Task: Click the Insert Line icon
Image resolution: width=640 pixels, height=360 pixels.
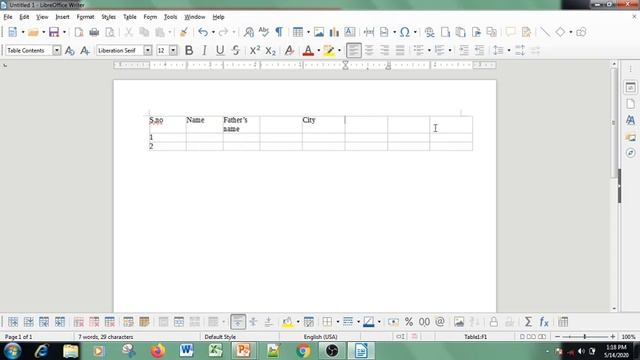Action: point(545,32)
